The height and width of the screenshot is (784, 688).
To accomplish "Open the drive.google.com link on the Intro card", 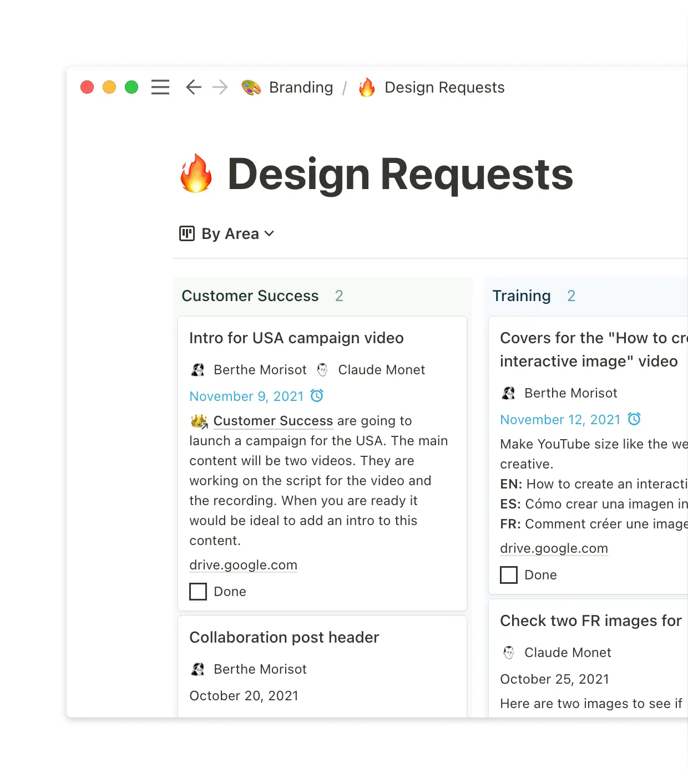I will click(243, 564).
